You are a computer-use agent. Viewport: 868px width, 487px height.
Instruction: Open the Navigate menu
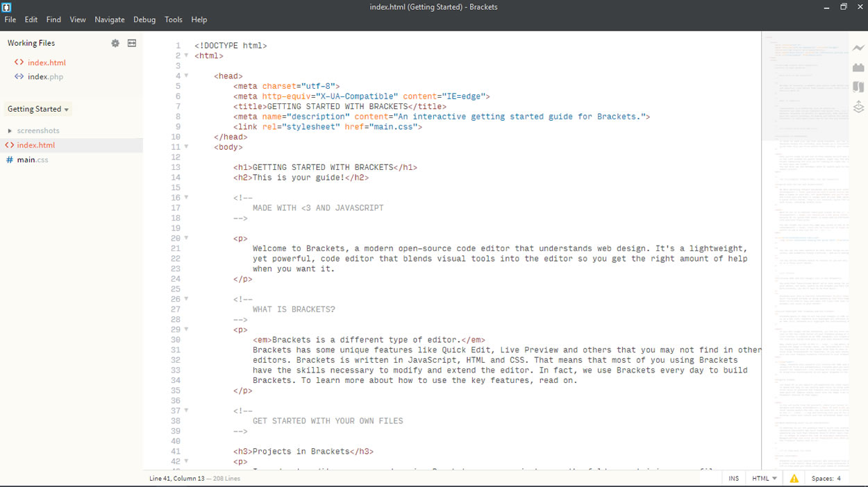pos(110,19)
